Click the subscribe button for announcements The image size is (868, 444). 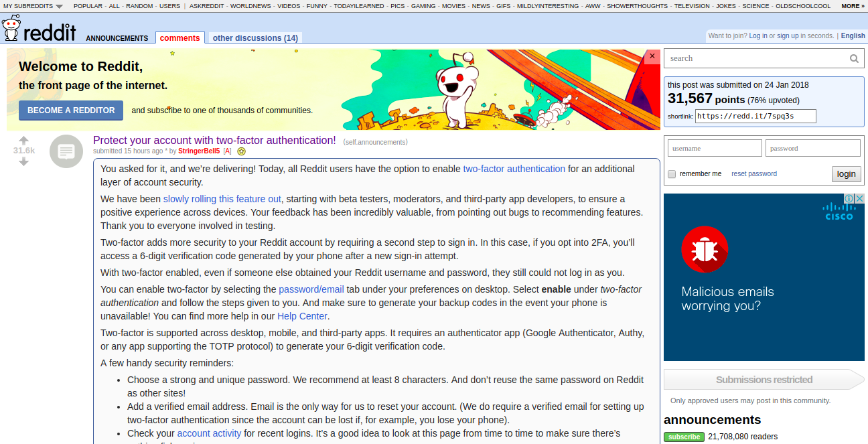coord(684,437)
